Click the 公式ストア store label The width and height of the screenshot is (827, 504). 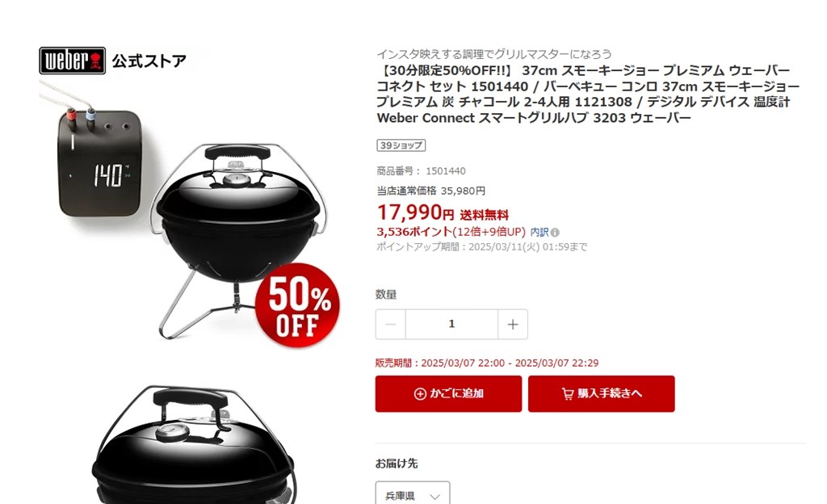(x=149, y=61)
